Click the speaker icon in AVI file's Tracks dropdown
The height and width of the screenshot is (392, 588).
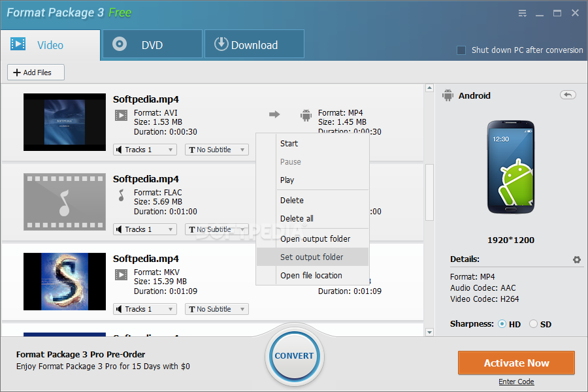pyautogui.click(x=119, y=150)
